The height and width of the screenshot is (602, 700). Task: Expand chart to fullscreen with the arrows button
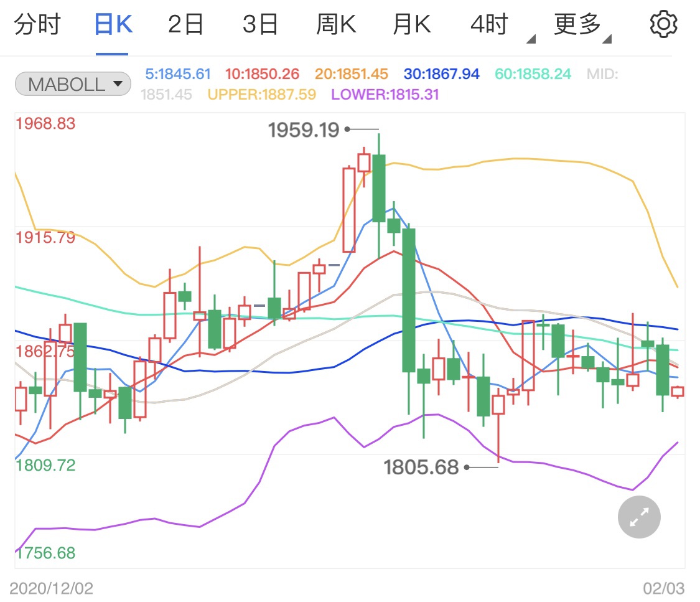(x=639, y=517)
